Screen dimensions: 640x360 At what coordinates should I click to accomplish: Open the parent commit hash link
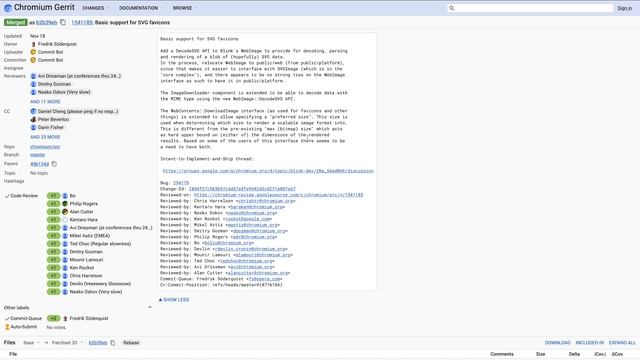(x=40, y=164)
